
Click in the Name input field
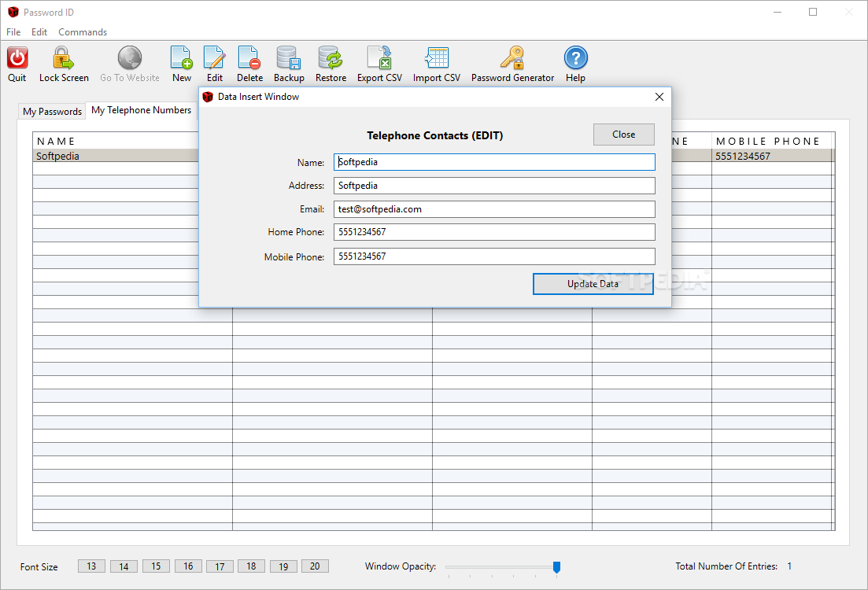494,162
